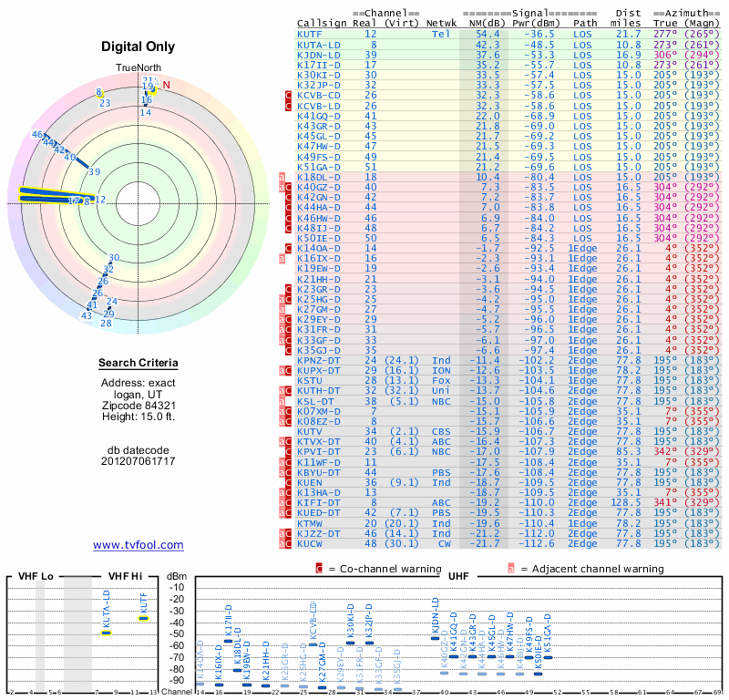The height and width of the screenshot is (700, 729).
Task: Click the adjacent warning badge beside K16IX-D
Action: (x=282, y=259)
